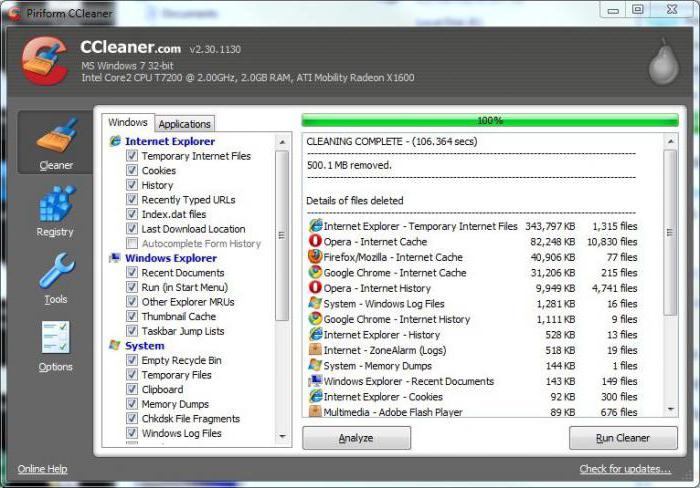Click the CCleaner logo in header

(45, 61)
